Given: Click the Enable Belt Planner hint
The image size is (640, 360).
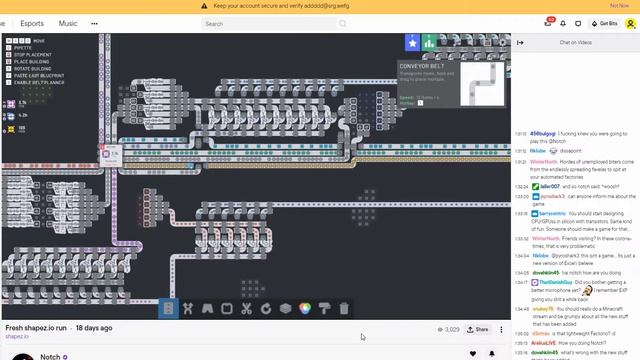Looking at the screenshot, I should [35, 82].
